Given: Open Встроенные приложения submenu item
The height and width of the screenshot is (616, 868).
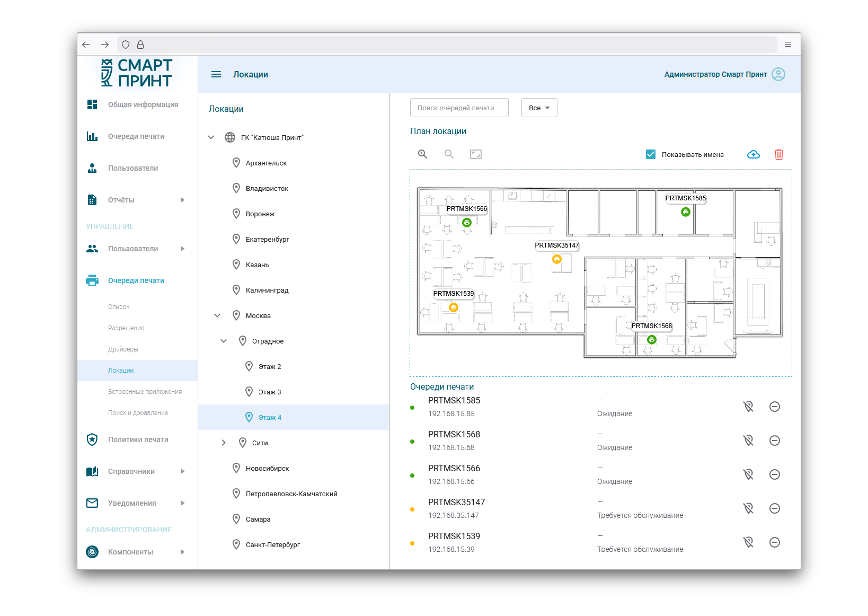Looking at the screenshot, I should pos(145,392).
